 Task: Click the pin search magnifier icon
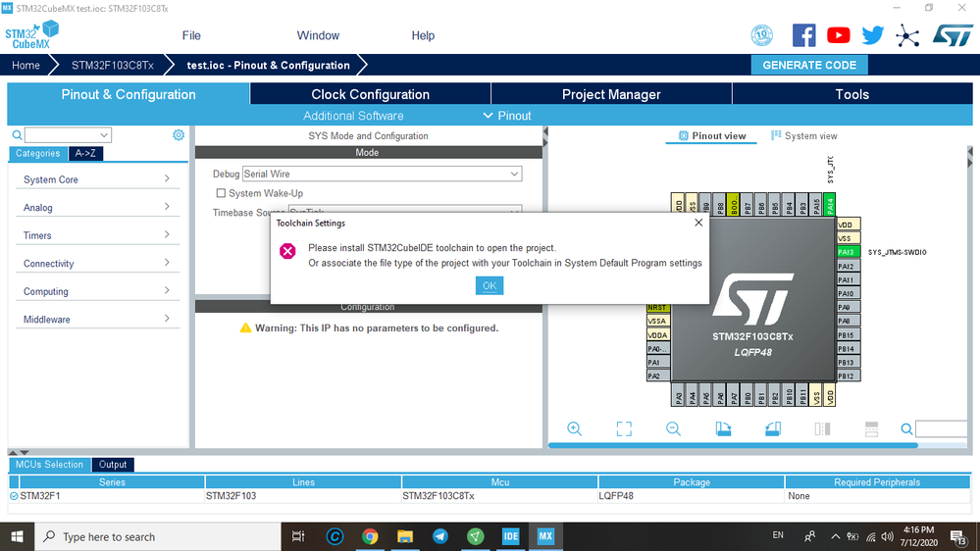coord(906,428)
